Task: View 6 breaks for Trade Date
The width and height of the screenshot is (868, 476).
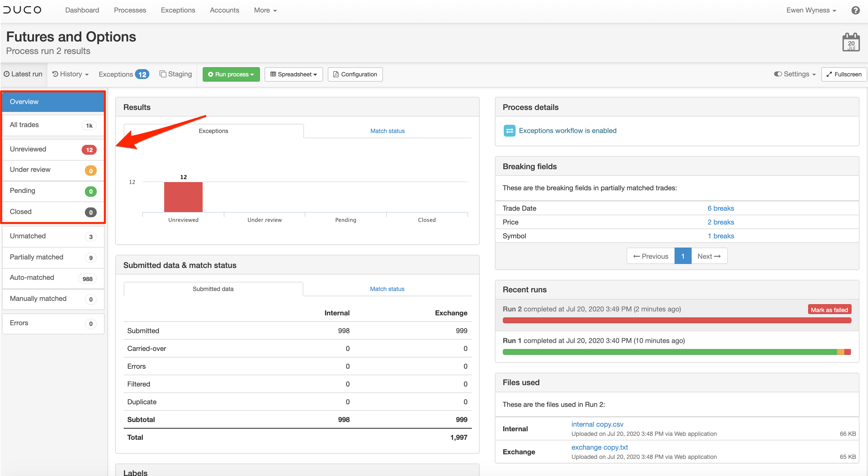Action: click(720, 208)
